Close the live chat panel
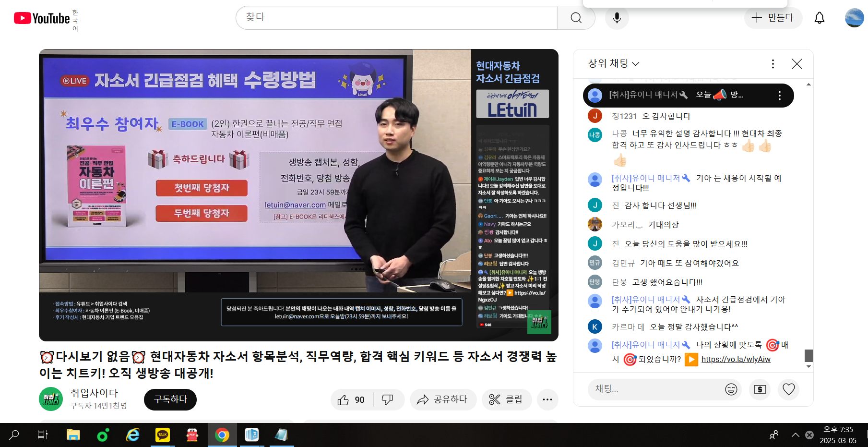This screenshot has width=868, height=447. (797, 64)
